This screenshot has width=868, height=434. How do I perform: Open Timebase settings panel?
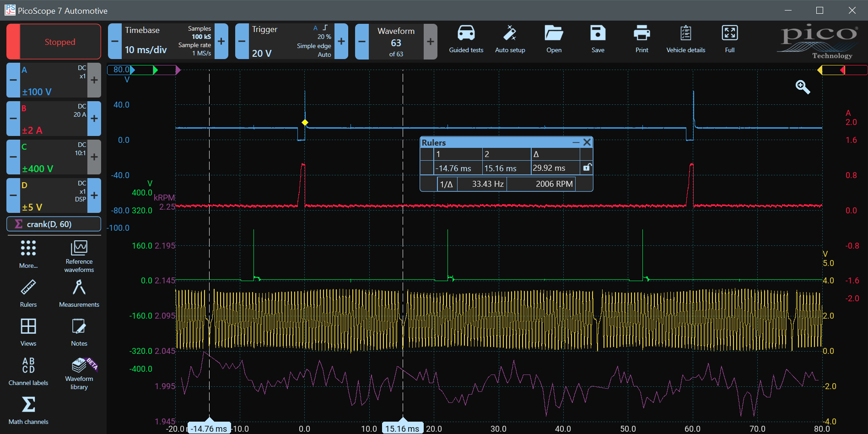point(168,41)
